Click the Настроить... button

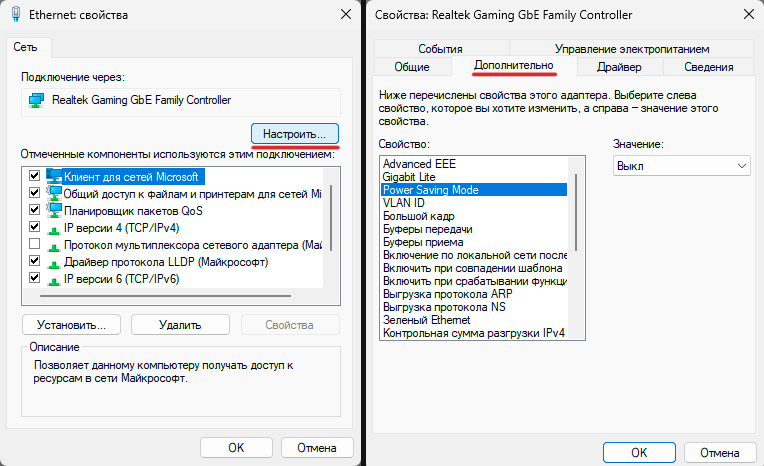click(x=295, y=134)
